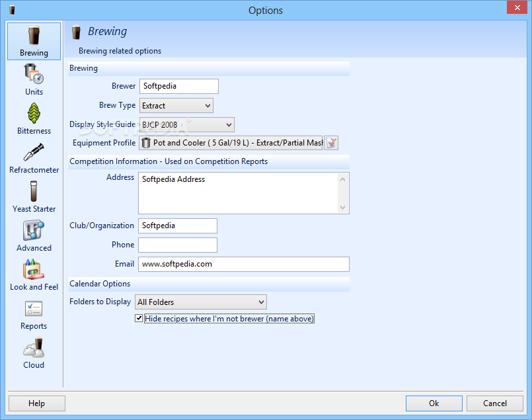Toggle Hide recipes where I'm not brewer checkbox

pos(138,319)
